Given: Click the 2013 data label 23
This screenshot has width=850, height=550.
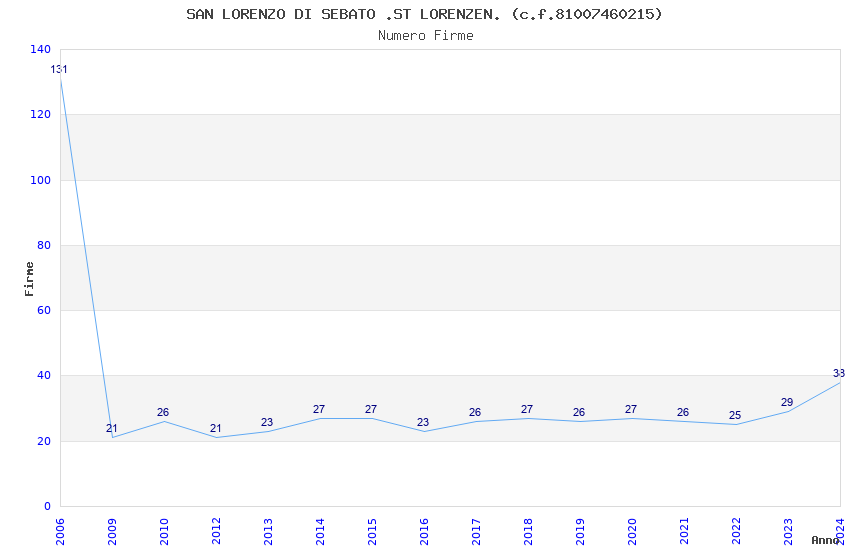Looking at the screenshot, I should coord(267,422).
